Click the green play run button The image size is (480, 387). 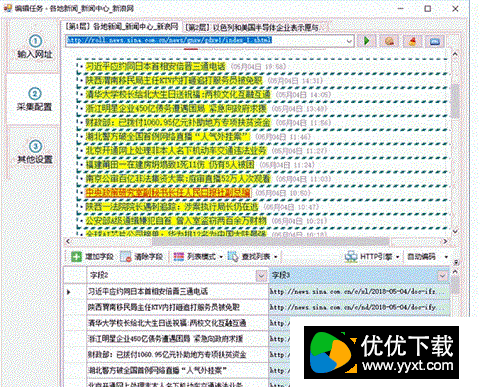[367, 41]
